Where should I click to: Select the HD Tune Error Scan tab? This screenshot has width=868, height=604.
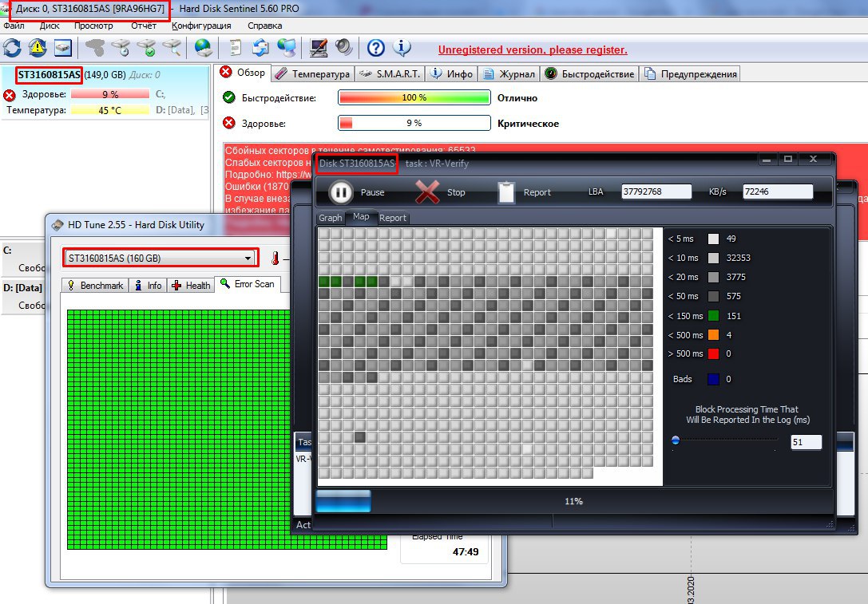pos(248,284)
